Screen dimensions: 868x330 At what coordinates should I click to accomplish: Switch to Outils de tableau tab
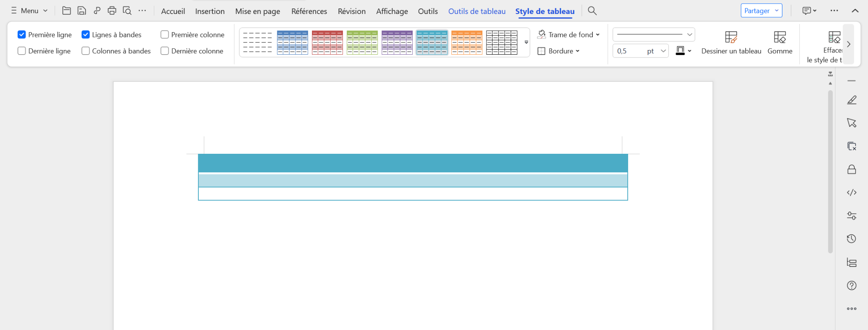coord(477,11)
